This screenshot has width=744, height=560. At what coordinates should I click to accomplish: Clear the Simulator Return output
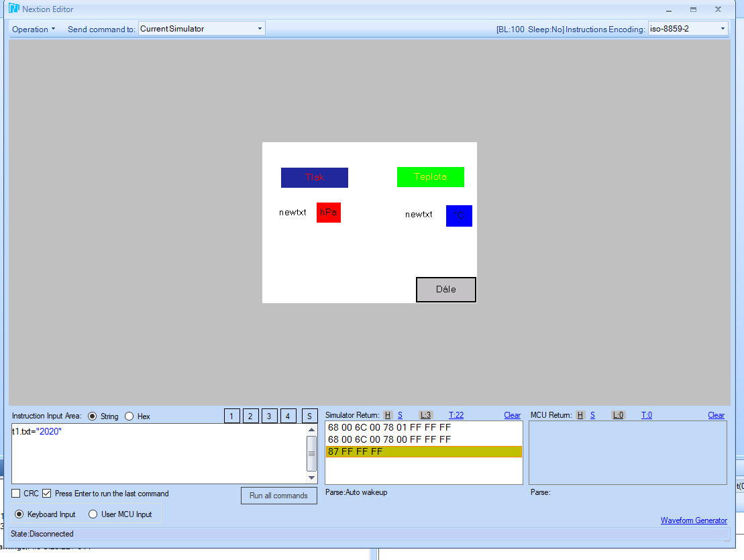coord(512,415)
